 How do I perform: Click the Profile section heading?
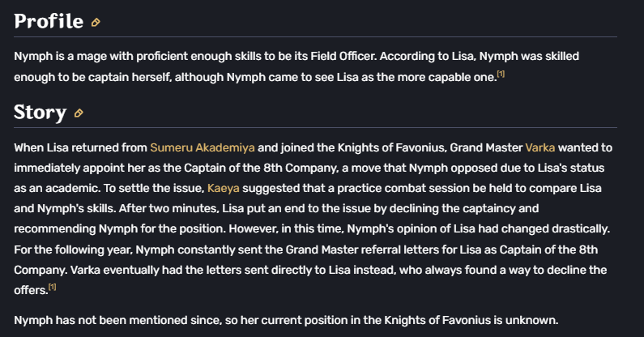pyautogui.click(x=49, y=21)
